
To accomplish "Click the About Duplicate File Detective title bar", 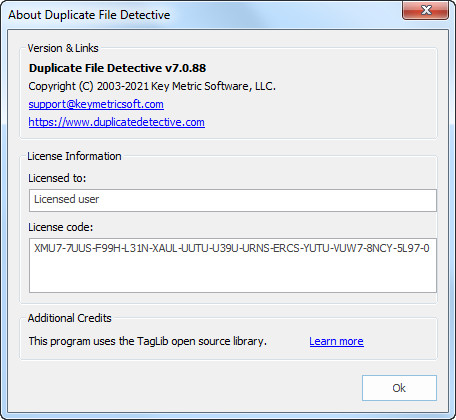I will [89, 15].
